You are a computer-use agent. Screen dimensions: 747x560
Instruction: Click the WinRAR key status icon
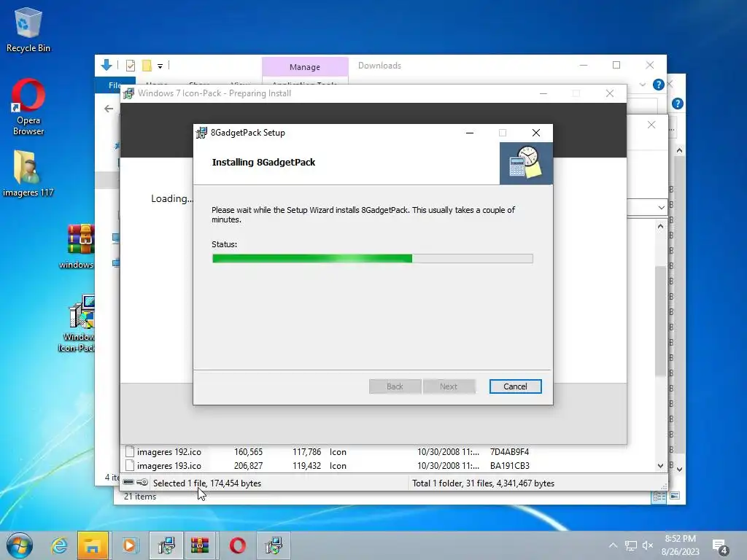tap(142, 482)
